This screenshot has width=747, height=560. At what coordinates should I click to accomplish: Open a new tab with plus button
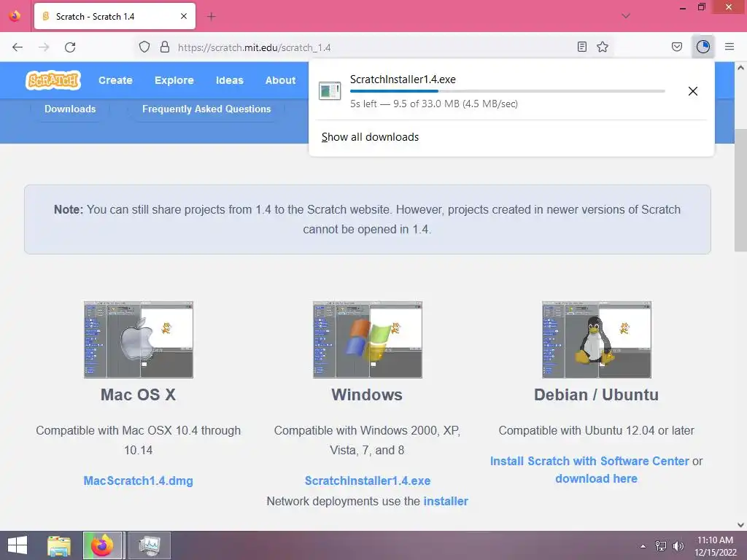[x=211, y=17]
